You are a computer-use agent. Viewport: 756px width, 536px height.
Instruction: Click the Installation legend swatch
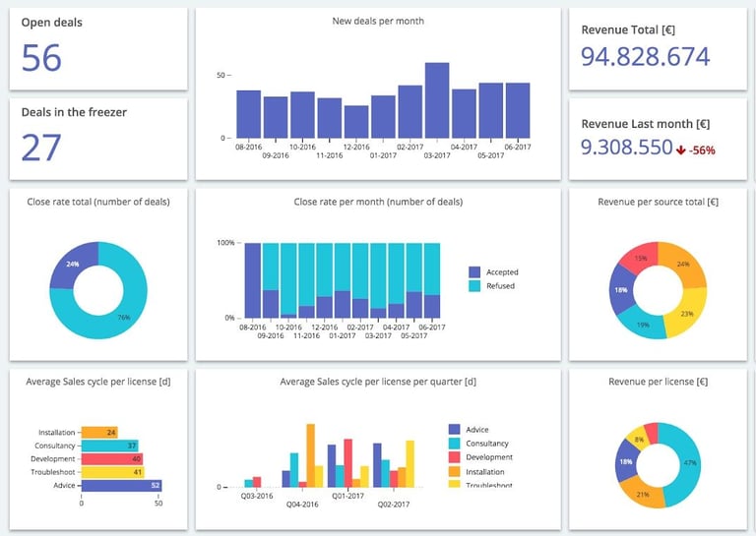[x=454, y=471]
